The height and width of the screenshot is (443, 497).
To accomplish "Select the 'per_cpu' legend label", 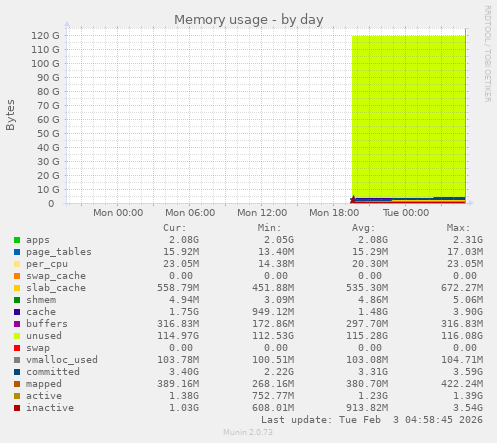I will click(x=47, y=264).
